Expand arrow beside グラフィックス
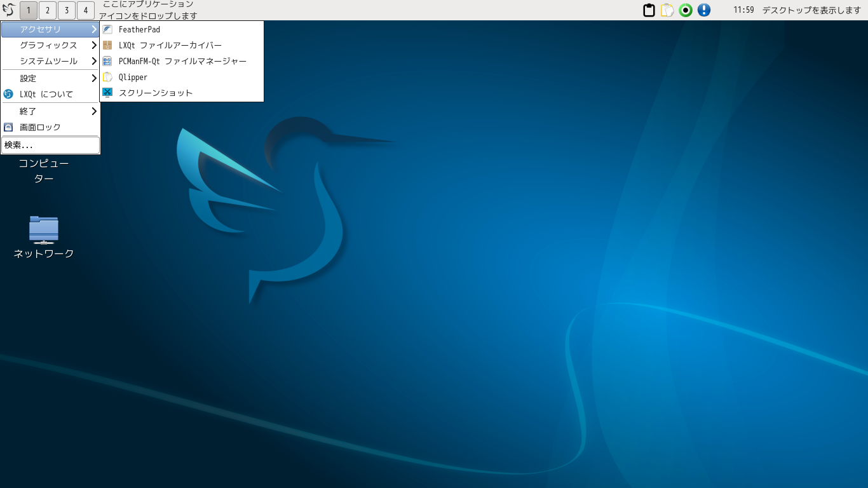The height and width of the screenshot is (488, 868). tap(94, 45)
